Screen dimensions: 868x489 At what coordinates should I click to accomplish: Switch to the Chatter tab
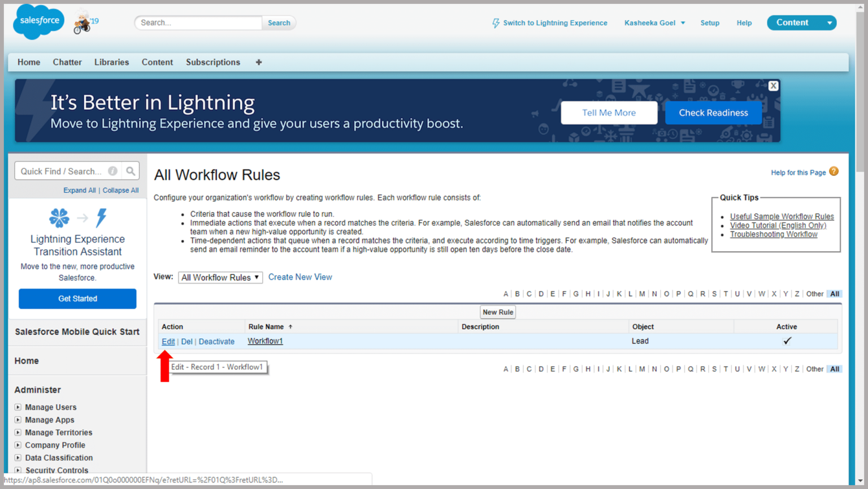(x=67, y=62)
